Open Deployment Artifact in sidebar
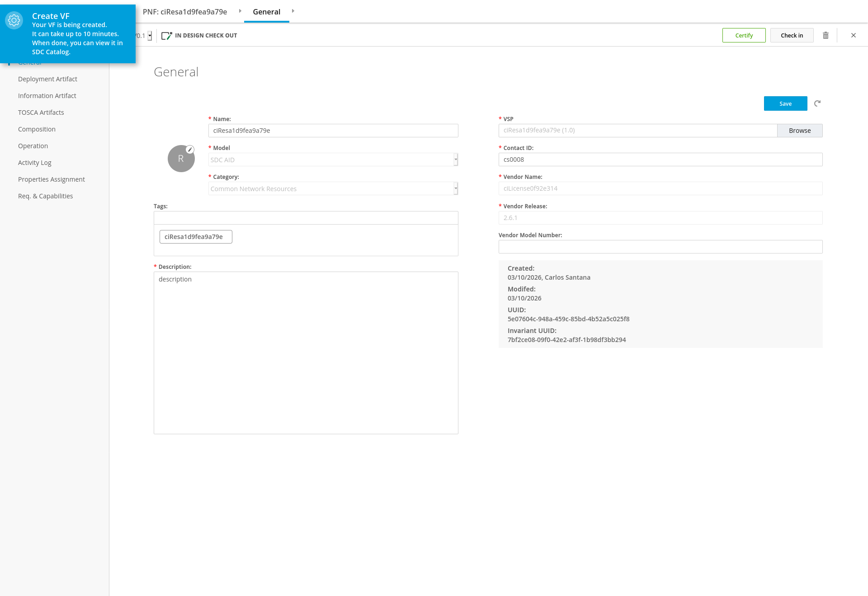 tap(47, 79)
